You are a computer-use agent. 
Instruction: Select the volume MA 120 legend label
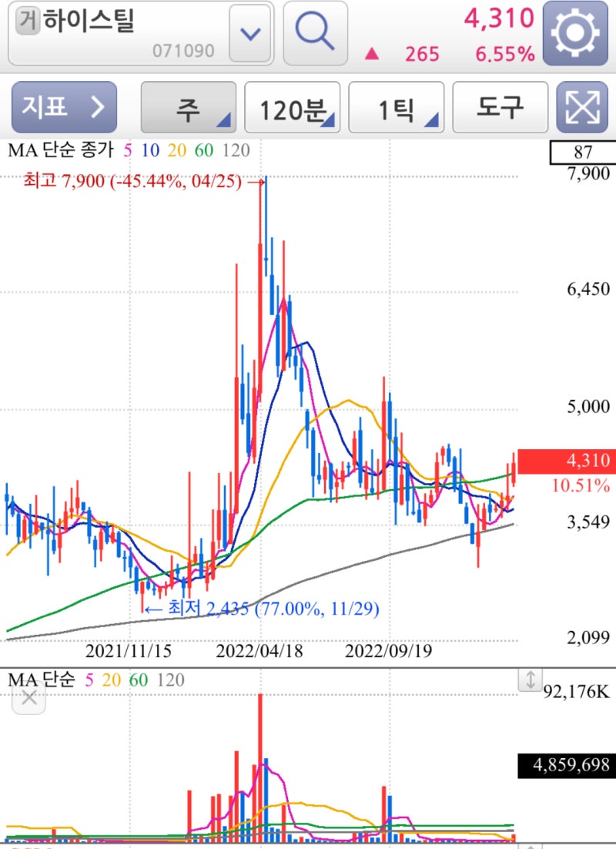click(171, 680)
